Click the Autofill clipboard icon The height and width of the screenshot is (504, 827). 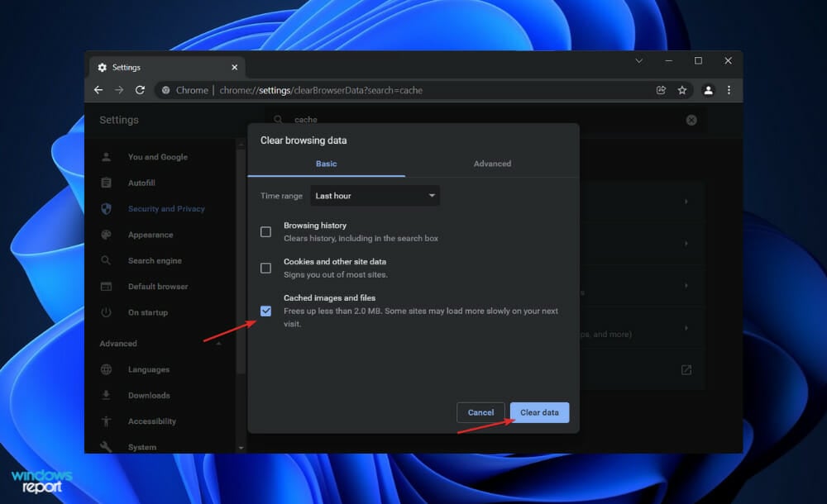click(106, 183)
